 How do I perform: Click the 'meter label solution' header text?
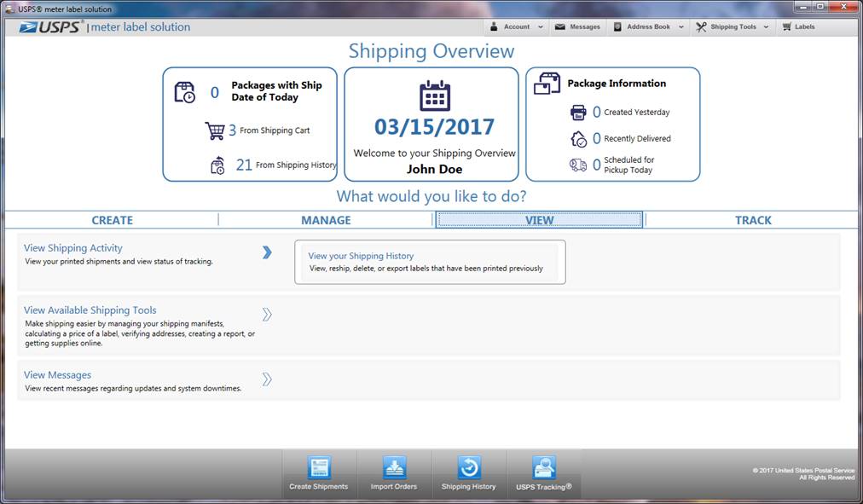click(x=141, y=27)
